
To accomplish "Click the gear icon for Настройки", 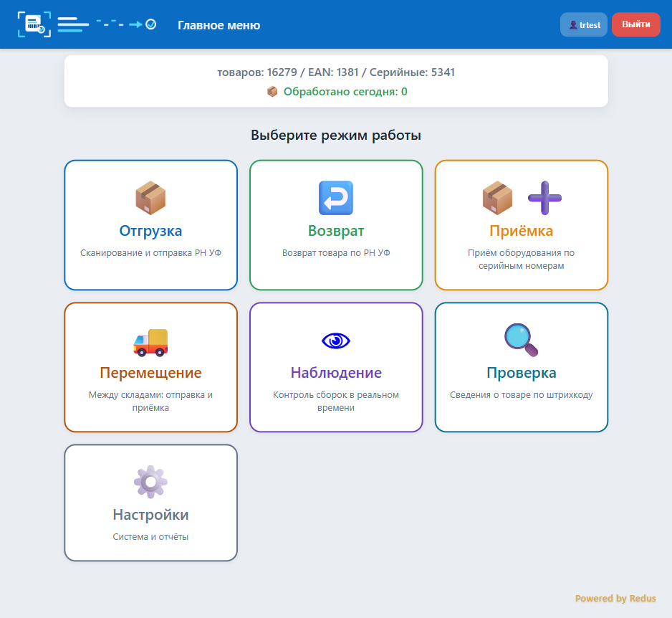I will click(x=150, y=482).
